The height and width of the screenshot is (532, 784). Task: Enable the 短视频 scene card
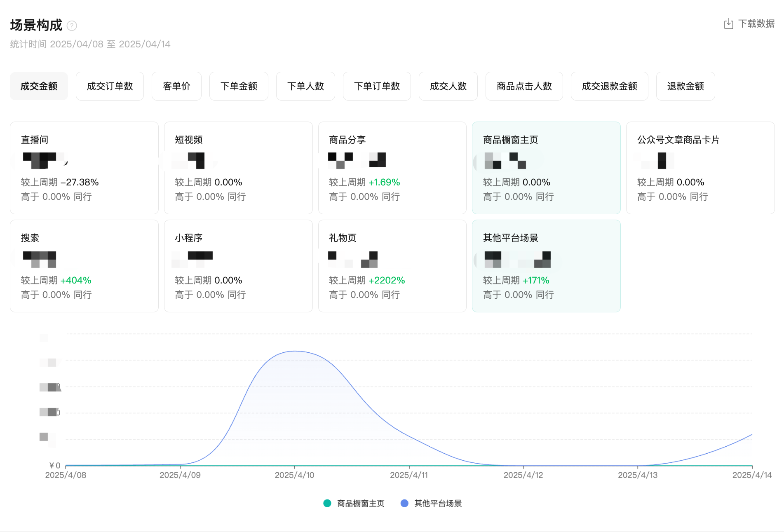click(238, 168)
